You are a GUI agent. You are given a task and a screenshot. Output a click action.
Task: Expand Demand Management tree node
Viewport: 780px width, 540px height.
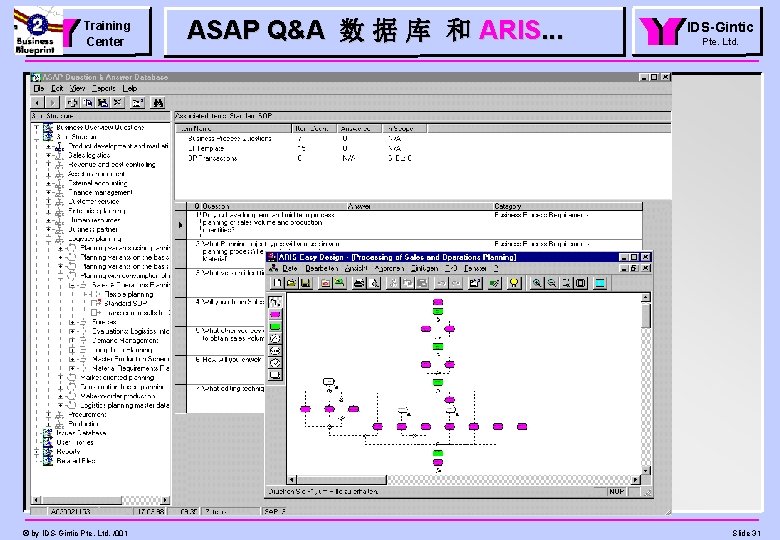tap(72, 341)
